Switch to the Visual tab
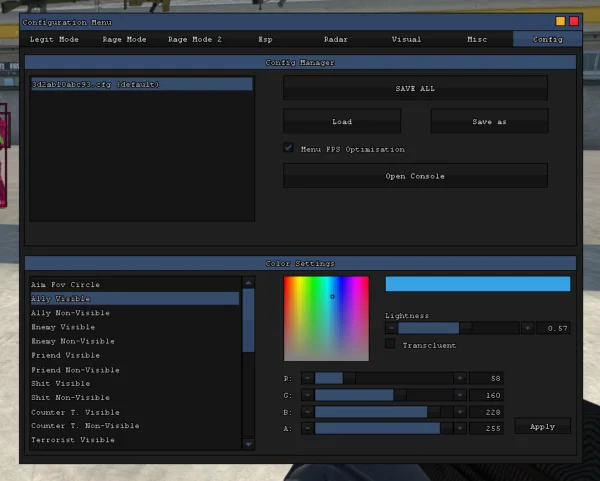 (406, 39)
